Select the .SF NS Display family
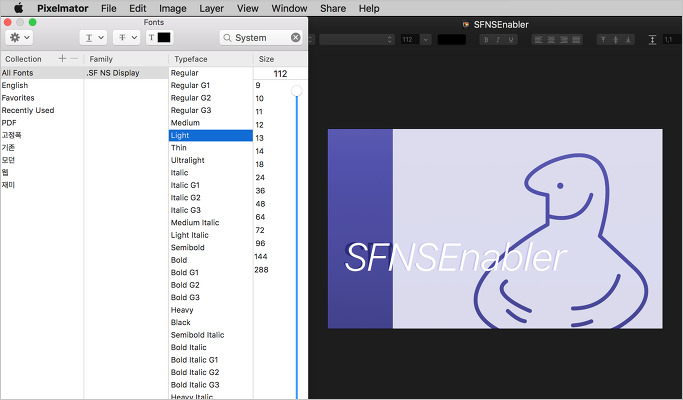The image size is (683, 400). coord(126,73)
